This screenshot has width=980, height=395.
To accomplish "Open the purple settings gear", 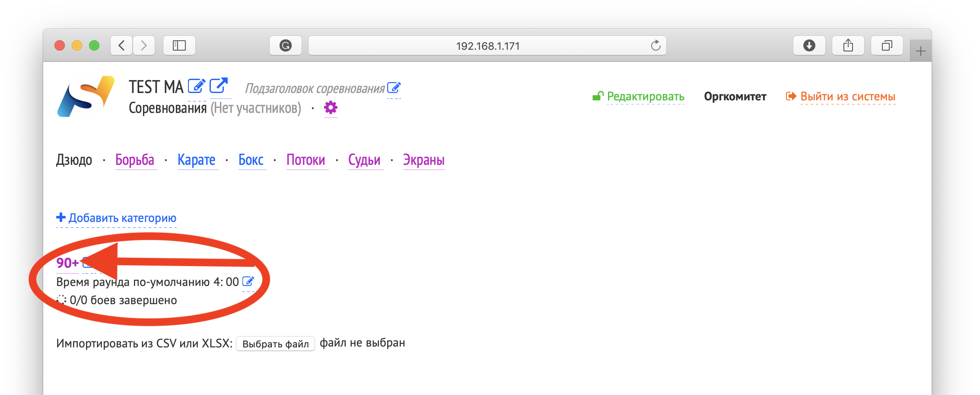I will 331,107.
